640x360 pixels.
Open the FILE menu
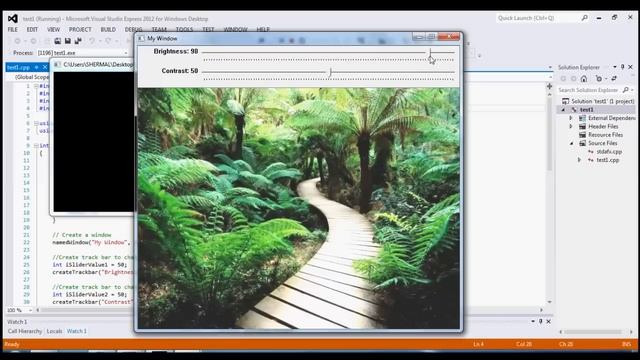[13, 29]
